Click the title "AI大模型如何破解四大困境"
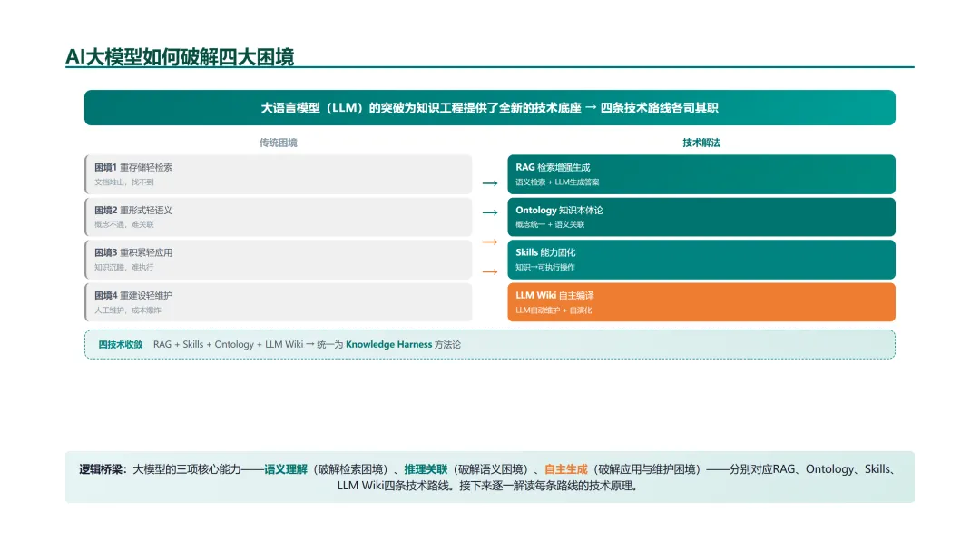 click(x=180, y=57)
